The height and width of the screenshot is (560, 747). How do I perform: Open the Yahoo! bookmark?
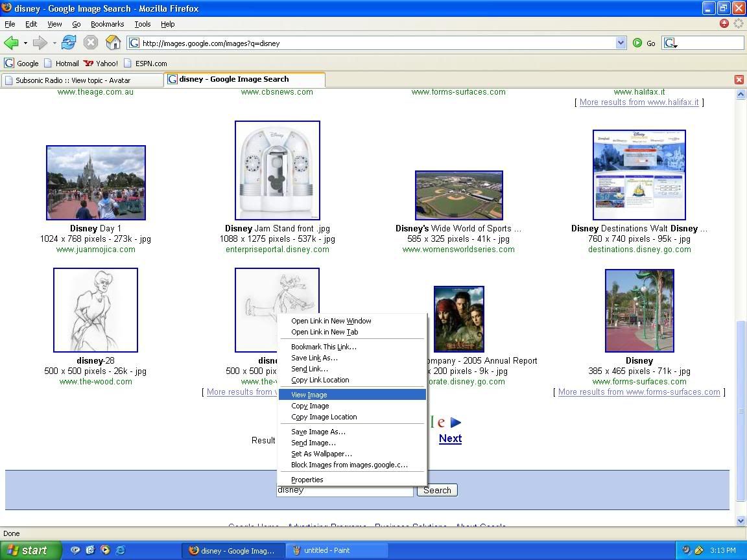point(101,64)
